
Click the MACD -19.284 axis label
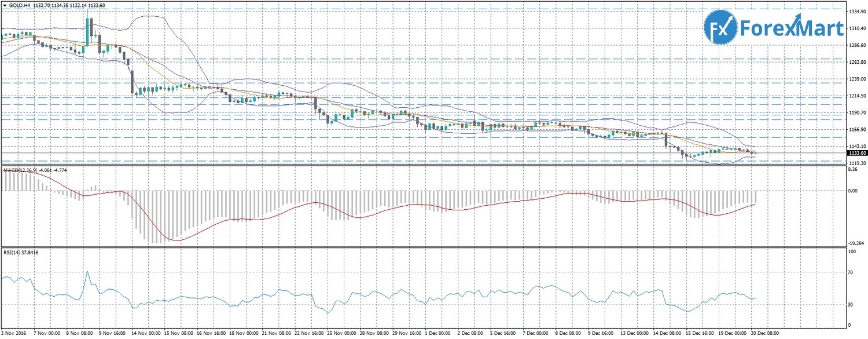click(x=856, y=243)
